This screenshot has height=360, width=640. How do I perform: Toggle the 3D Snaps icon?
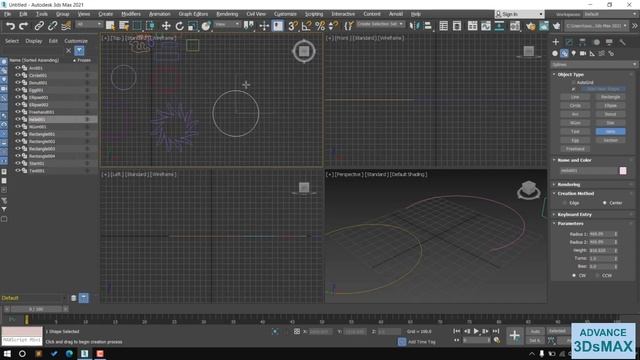(293, 26)
